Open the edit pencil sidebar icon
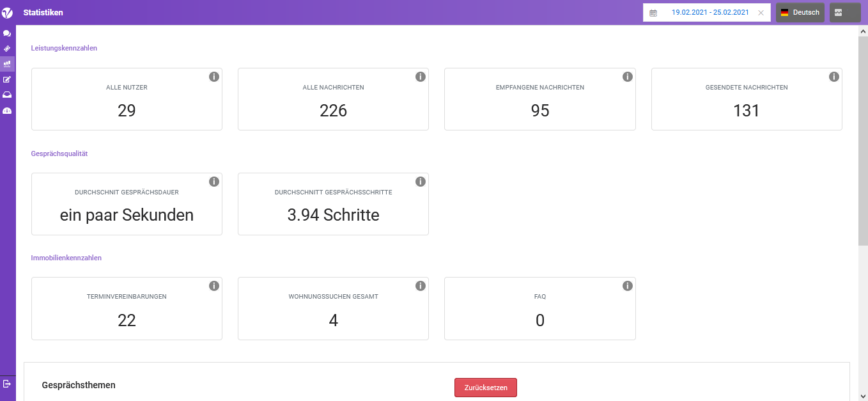 click(x=7, y=79)
